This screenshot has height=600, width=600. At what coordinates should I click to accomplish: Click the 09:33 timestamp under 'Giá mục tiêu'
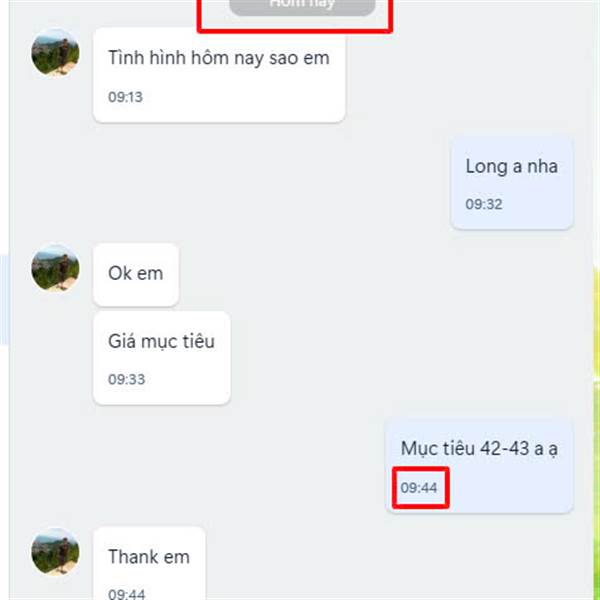point(126,379)
